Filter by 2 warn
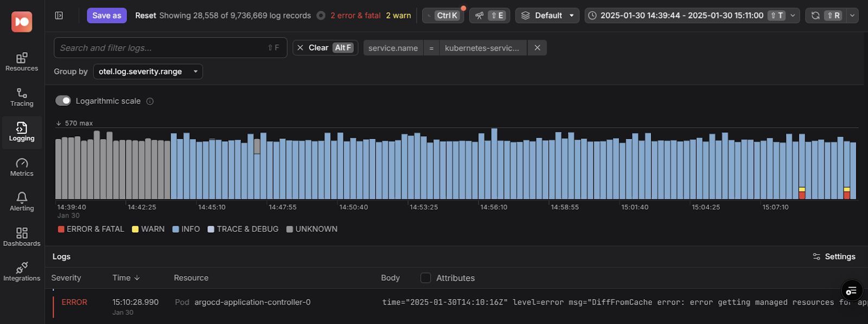The image size is (868, 324). coord(399,16)
